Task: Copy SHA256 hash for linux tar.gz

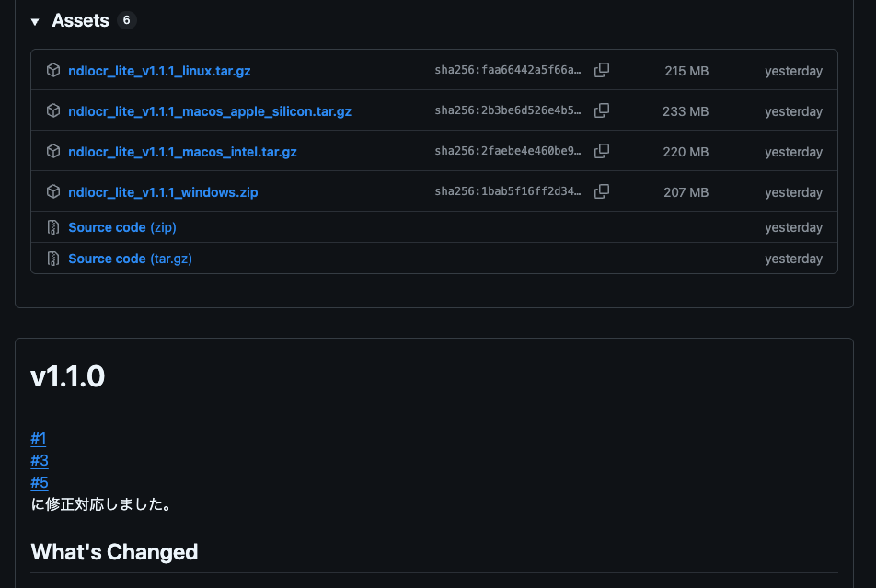Action: [602, 70]
